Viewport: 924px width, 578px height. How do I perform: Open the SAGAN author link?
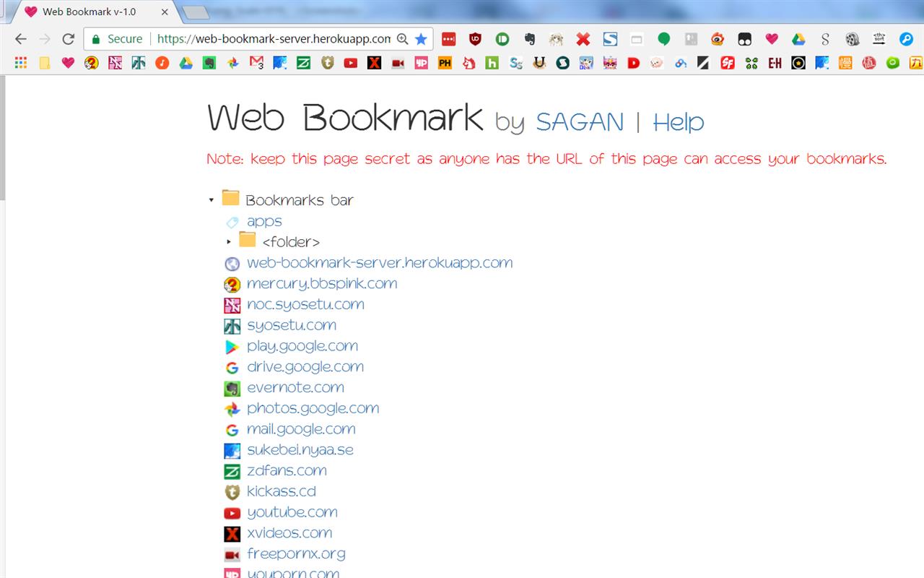coord(580,122)
